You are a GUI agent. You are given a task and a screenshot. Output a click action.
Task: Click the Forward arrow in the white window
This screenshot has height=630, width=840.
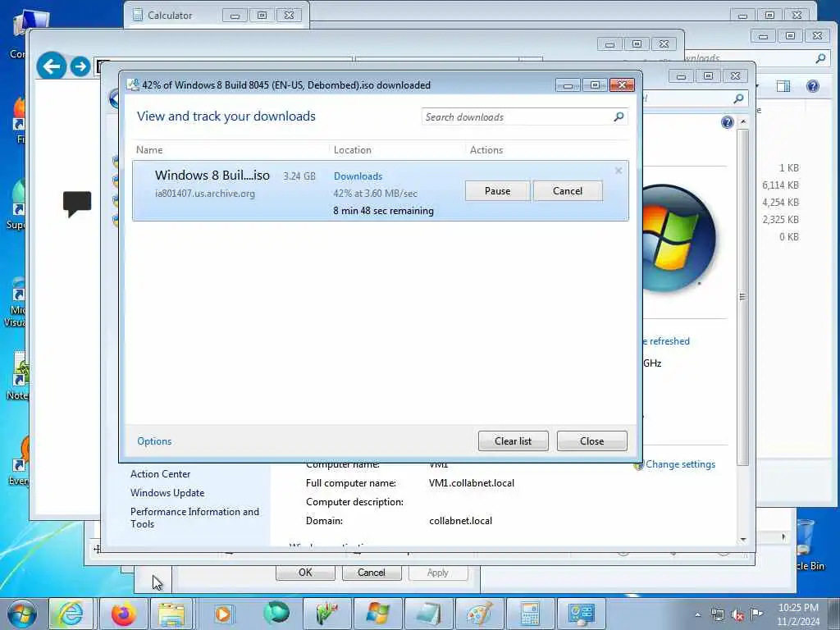(x=80, y=66)
